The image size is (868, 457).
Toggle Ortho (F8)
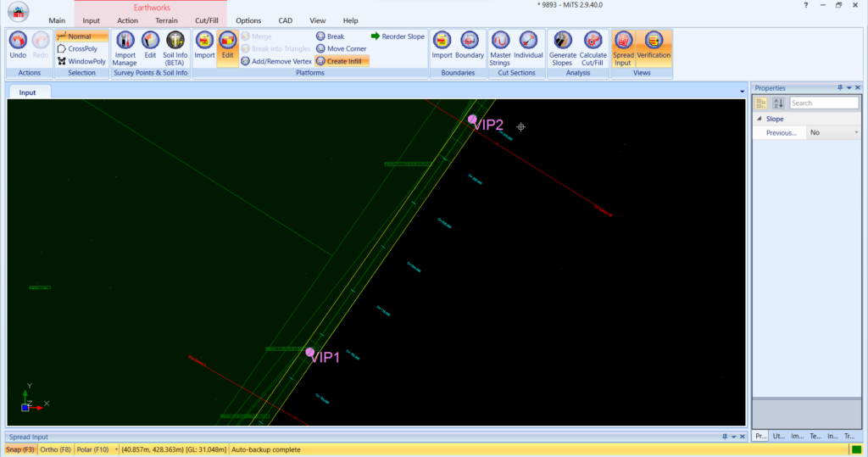tap(55, 450)
